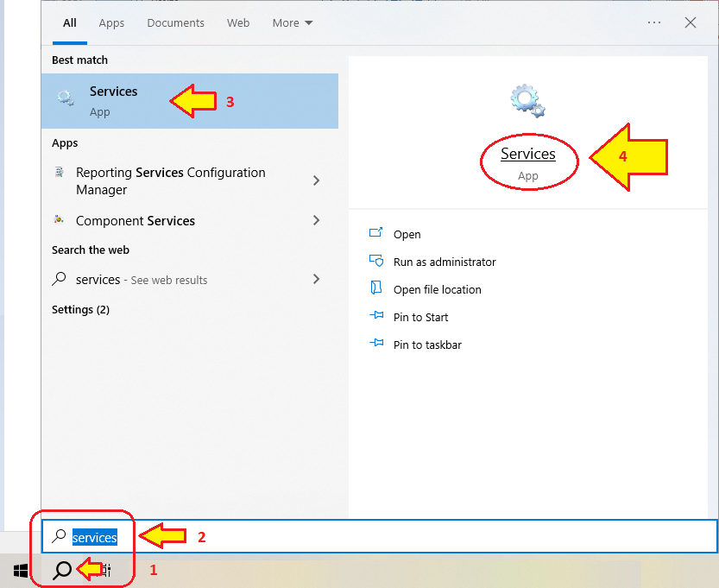Image resolution: width=719 pixels, height=588 pixels.
Task: Click the Run as administrator shield icon
Action: [x=376, y=261]
